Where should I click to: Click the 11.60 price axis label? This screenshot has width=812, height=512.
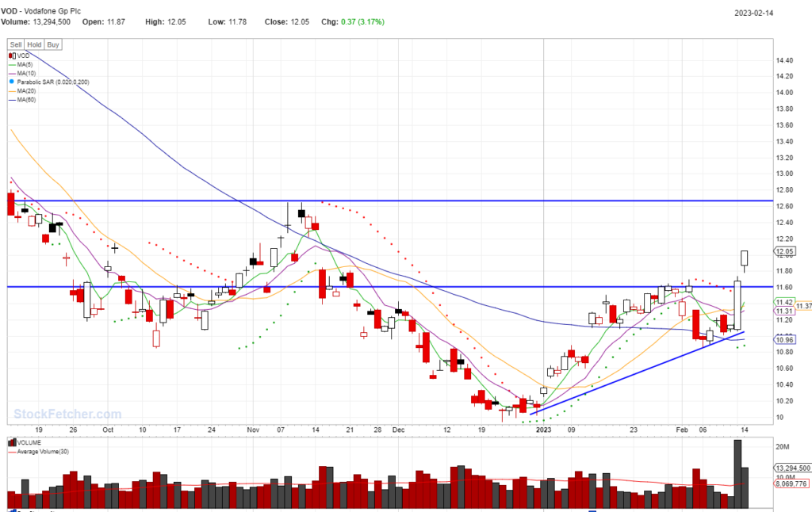coord(784,288)
